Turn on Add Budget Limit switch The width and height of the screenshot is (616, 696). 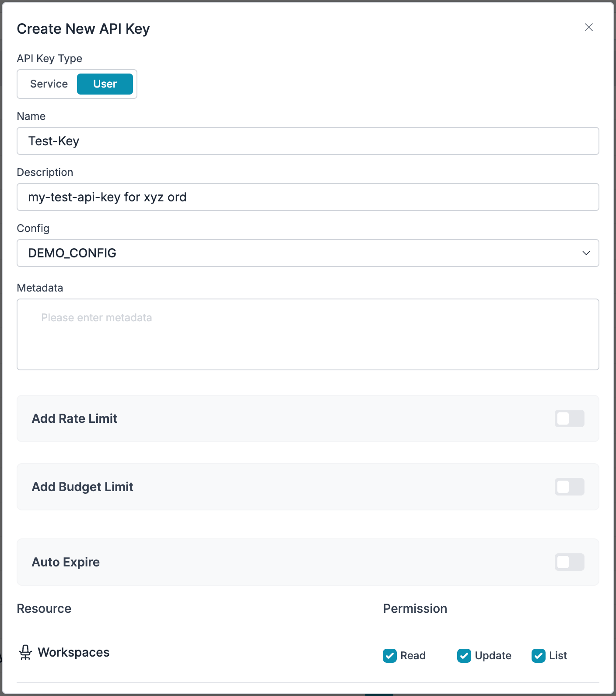(570, 487)
